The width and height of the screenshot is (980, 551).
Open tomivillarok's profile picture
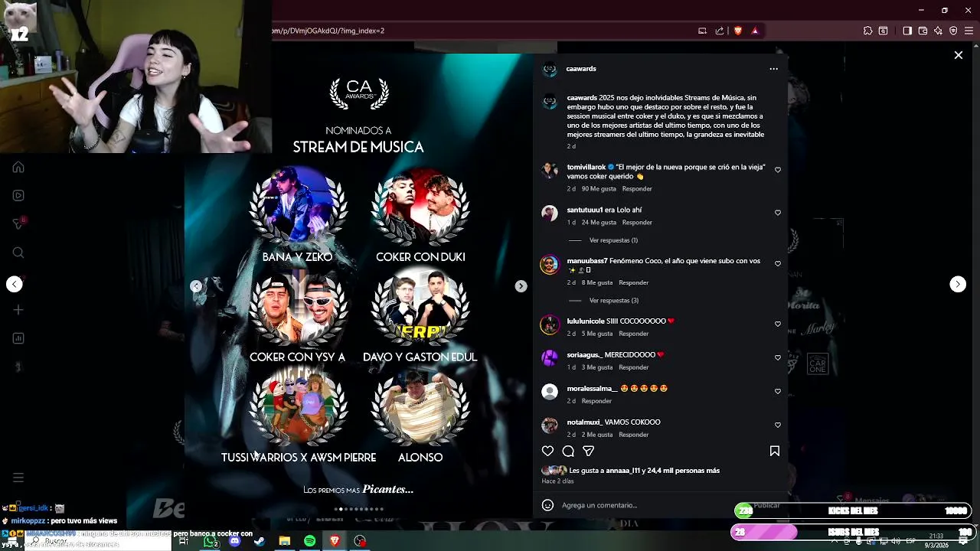coord(550,171)
